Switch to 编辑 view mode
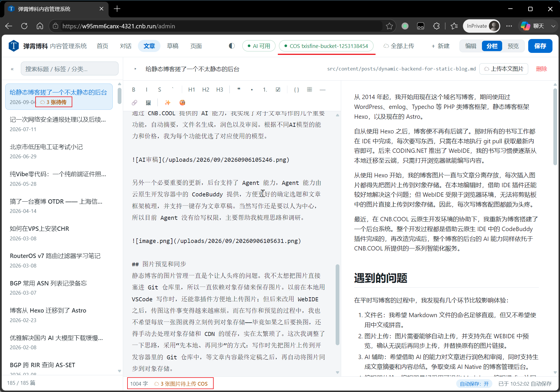Image resolution: width=560 pixels, height=392 pixels. click(471, 46)
